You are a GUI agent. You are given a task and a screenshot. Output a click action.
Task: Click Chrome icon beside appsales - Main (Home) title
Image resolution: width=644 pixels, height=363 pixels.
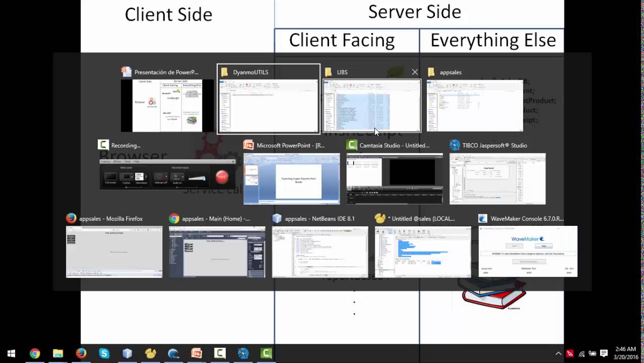point(174,218)
